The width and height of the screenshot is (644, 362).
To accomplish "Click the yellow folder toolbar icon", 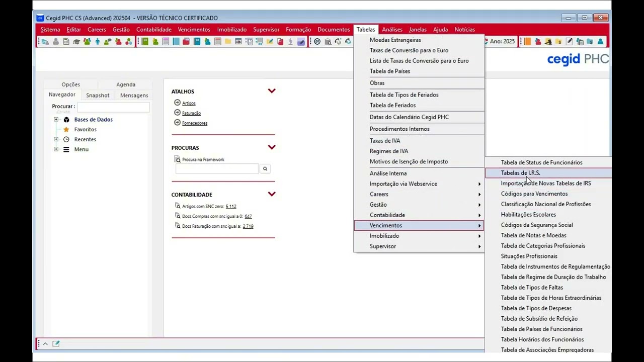I will 228,42.
